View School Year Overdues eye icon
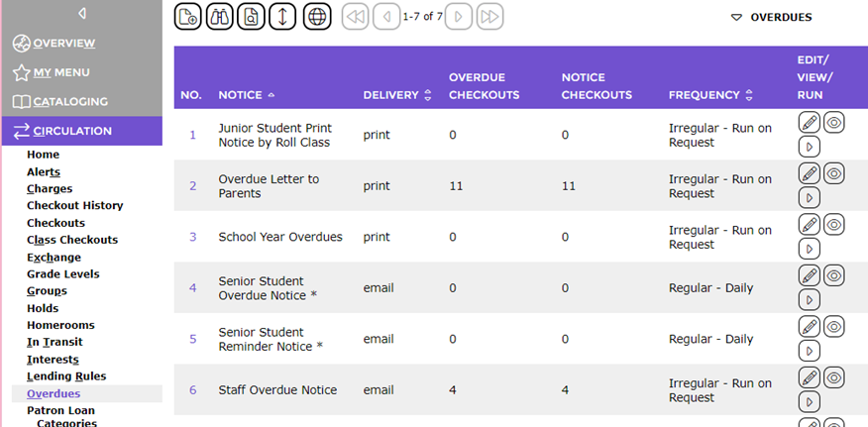 coord(834,224)
